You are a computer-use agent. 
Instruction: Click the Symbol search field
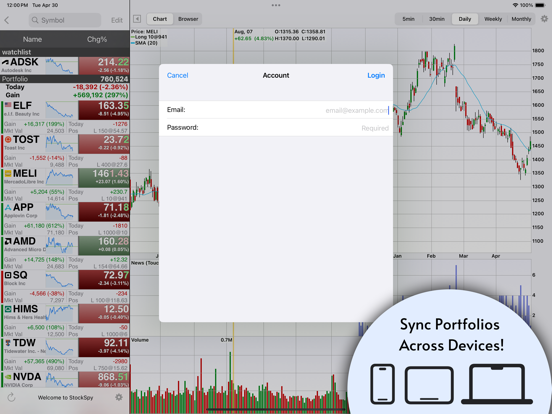pyautogui.click(x=65, y=20)
